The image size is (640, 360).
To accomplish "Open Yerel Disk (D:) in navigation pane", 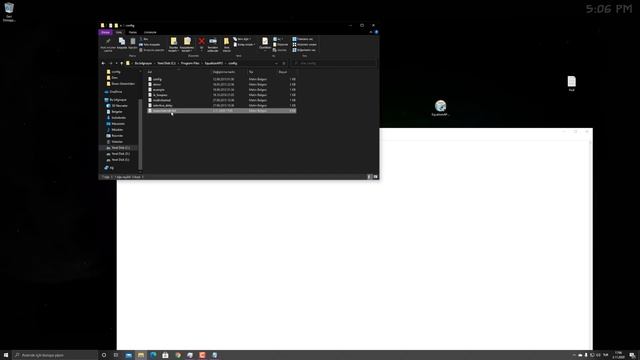I will tap(118, 153).
